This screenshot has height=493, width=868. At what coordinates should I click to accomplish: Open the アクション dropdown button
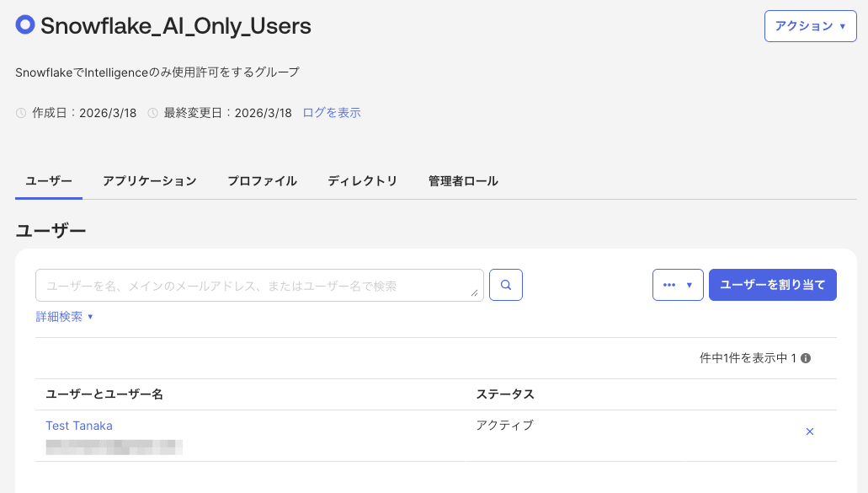[811, 26]
